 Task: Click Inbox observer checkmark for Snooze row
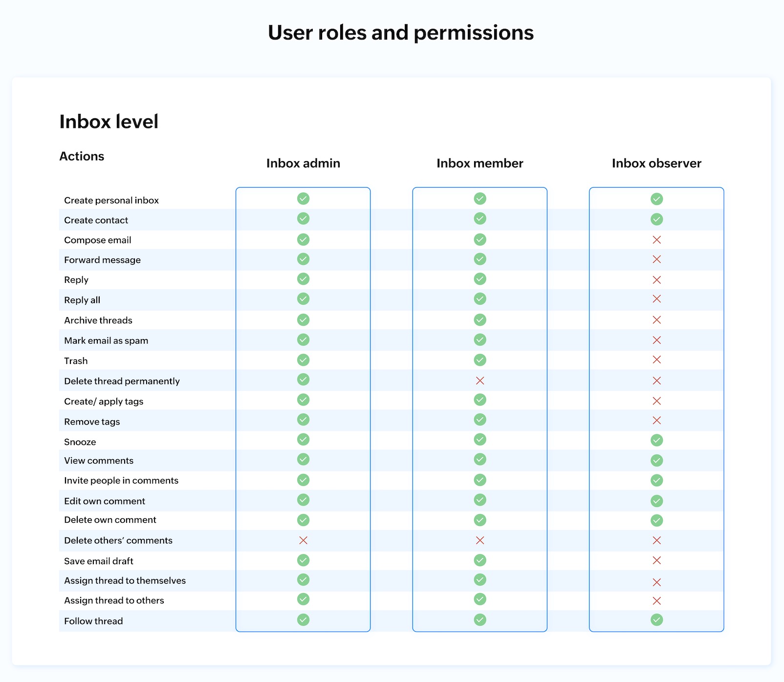point(656,440)
